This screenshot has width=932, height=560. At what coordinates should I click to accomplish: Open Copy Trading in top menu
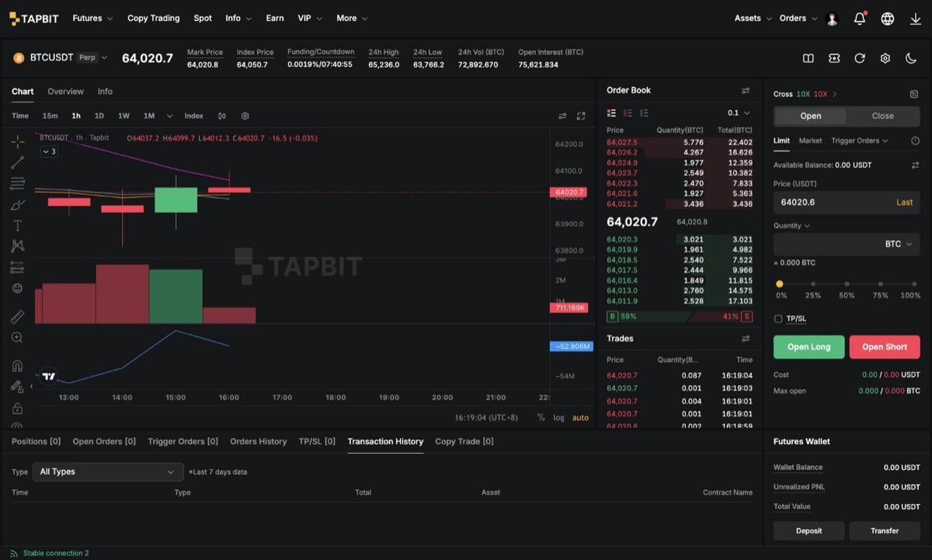[x=154, y=18]
